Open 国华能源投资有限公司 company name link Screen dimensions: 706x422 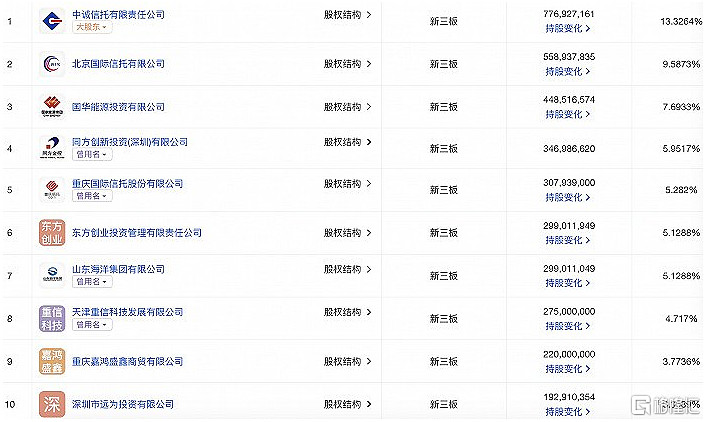(x=118, y=107)
